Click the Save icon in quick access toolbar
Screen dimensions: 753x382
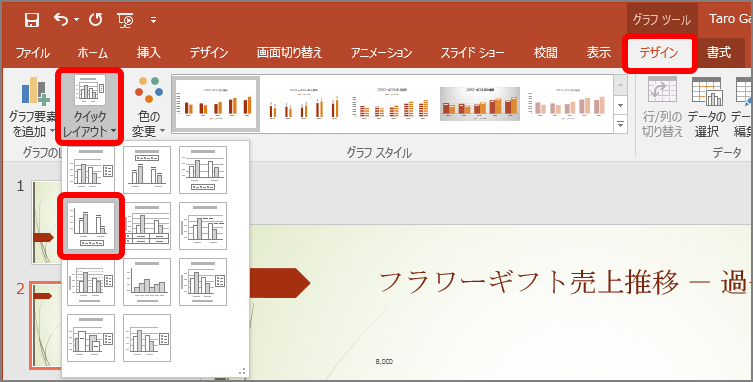coord(32,20)
